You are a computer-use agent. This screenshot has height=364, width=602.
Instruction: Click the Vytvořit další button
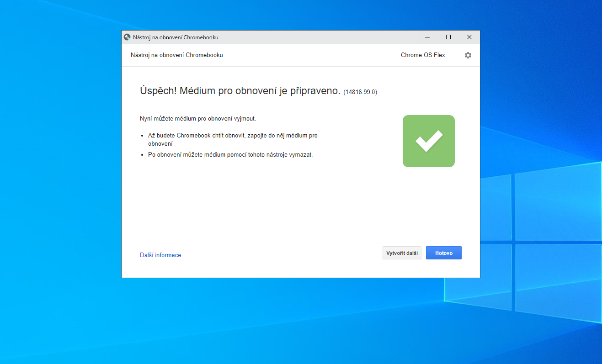pos(402,253)
